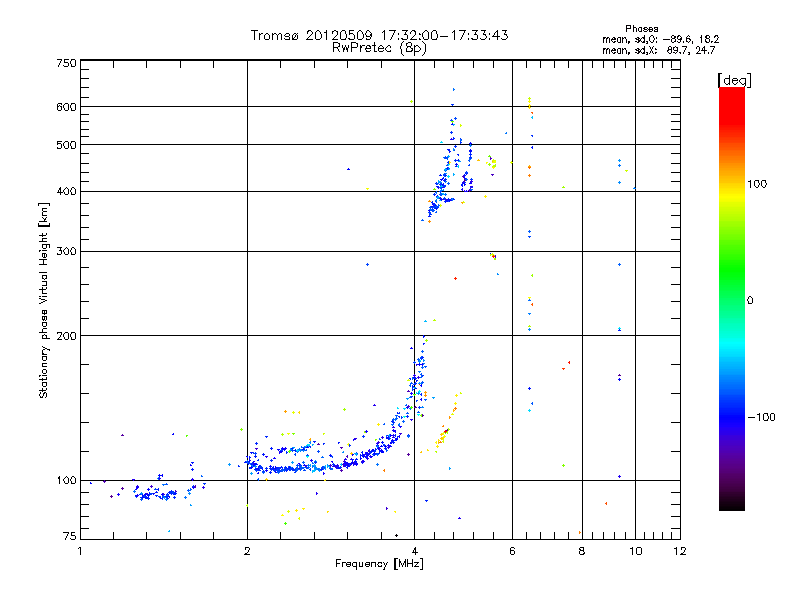800x600 pixels.
Task: Click the '[deg]' colorbar unit label
Action: pos(734,80)
